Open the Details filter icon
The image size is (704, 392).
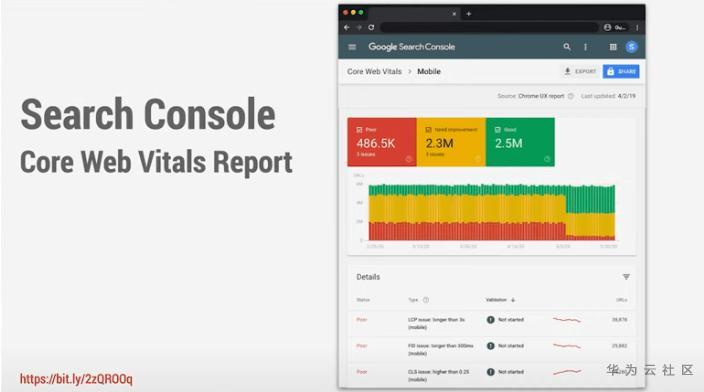[x=626, y=277]
